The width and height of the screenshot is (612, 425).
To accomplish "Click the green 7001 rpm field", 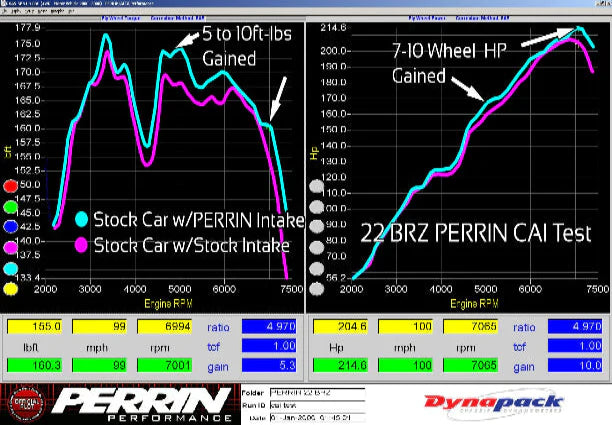I will click(164, 365).
